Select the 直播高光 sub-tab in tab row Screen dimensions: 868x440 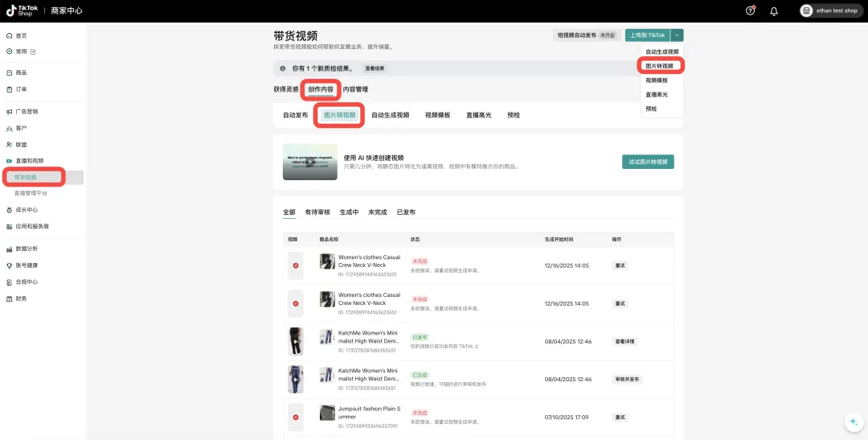coord(479,115)
